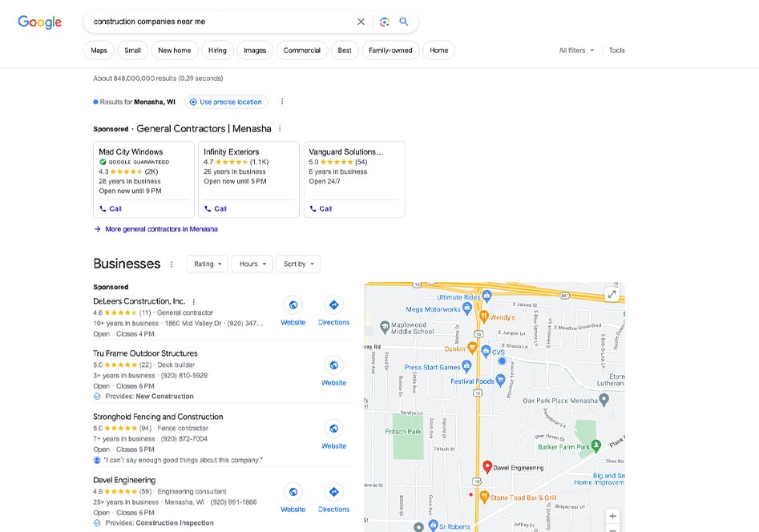Select the Images filter chip
This screenshot has width=759, height=532.
pos(255,50)
